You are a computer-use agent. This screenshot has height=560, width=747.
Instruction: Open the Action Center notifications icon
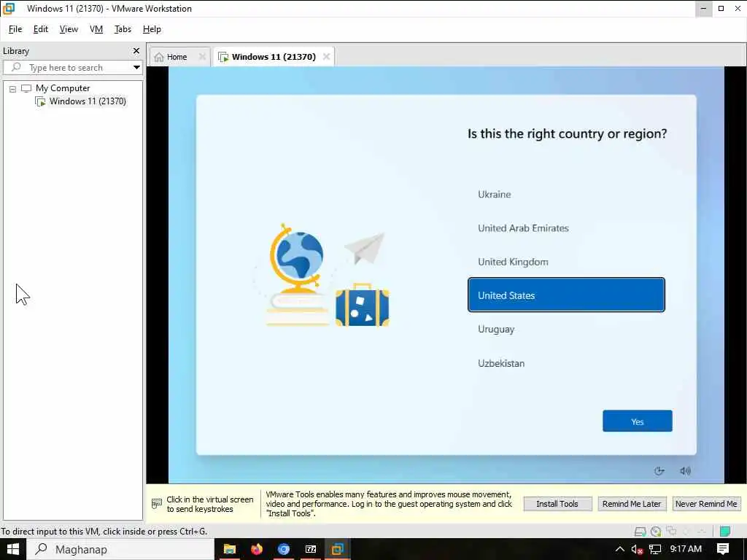(x=723, y=549)
